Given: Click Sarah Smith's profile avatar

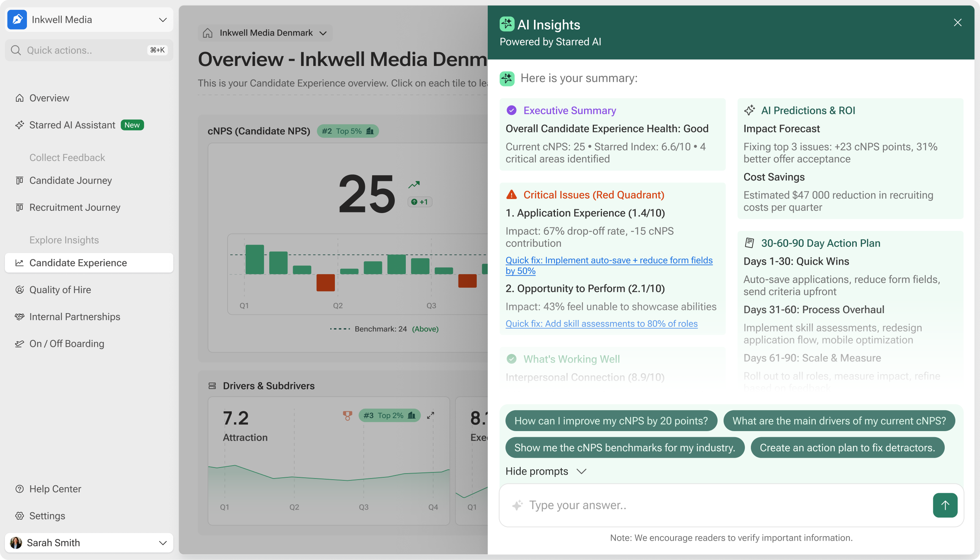Looking at the screenshot, I should click(16, 543).
